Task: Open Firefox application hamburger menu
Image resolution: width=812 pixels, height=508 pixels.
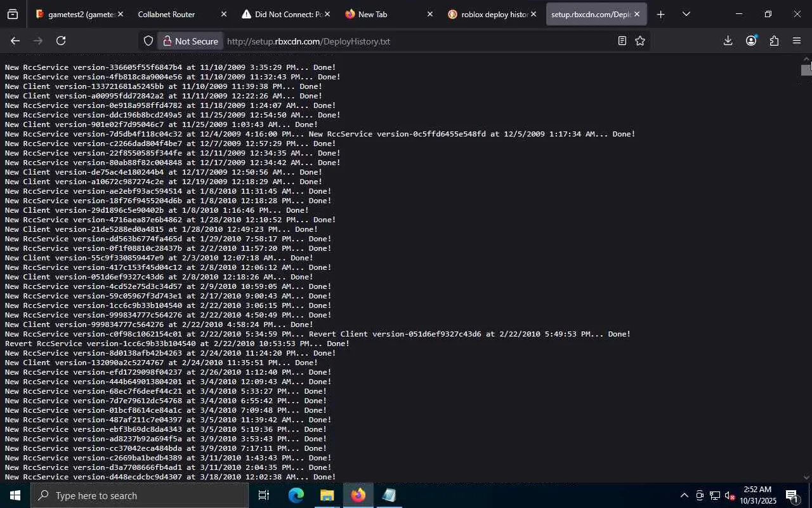Action: pos(797,41)
